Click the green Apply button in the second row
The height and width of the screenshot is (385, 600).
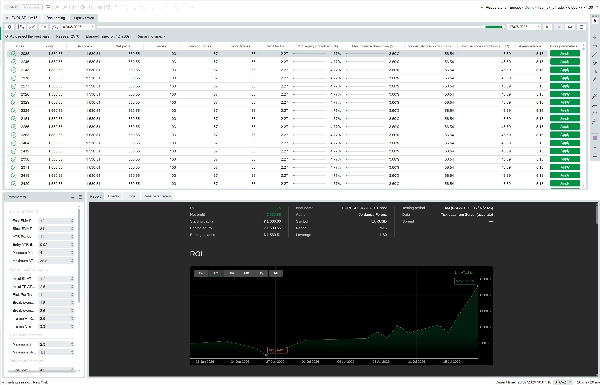(565, 62)
